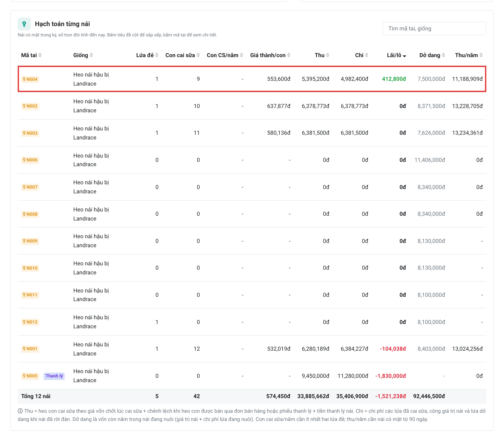The width and height of the screenshot is (504, 441).
Task: Click the info icon in the footnote
Action: (x=20, y=411)
